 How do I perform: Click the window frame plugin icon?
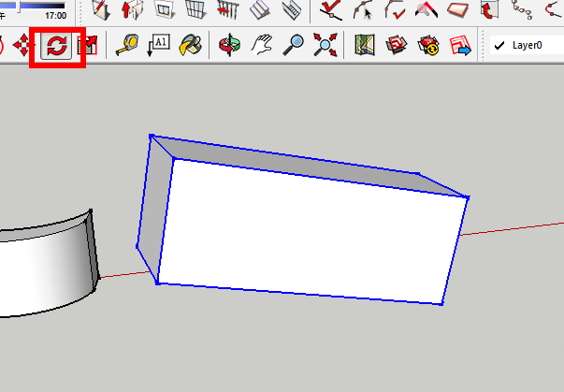(164, 9)
